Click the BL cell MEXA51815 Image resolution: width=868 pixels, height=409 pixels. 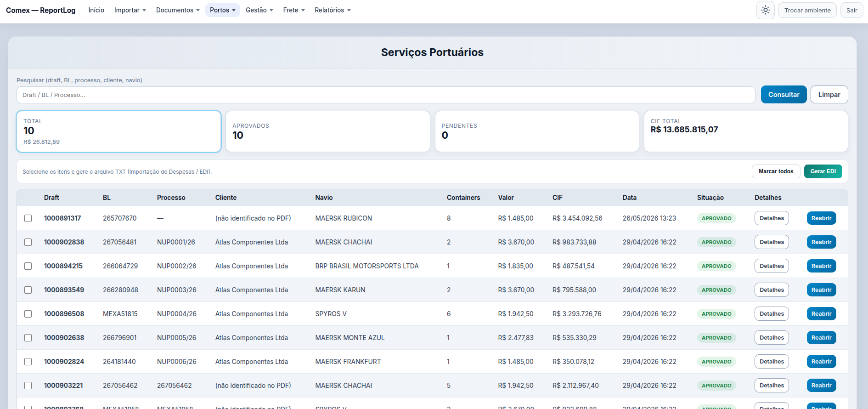coord(120,314)
